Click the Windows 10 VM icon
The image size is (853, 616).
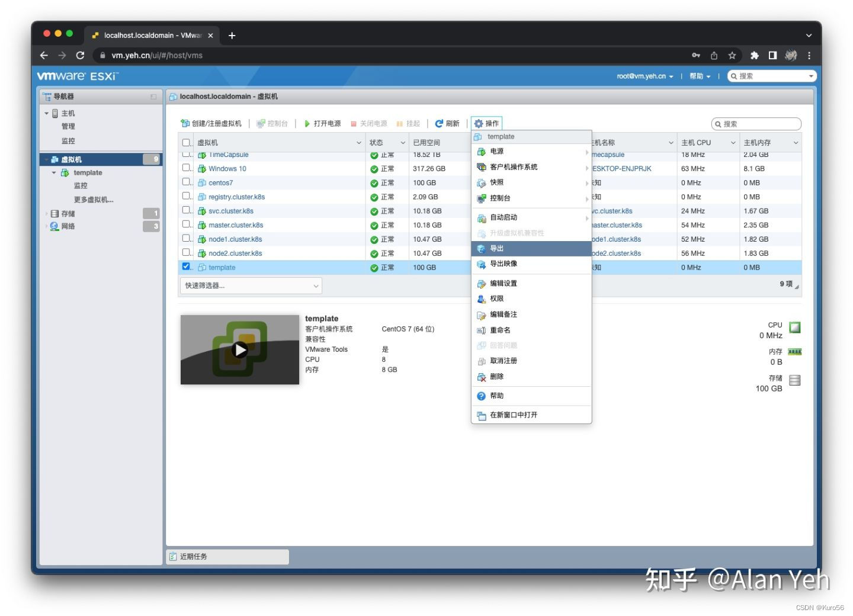[202, 169]
